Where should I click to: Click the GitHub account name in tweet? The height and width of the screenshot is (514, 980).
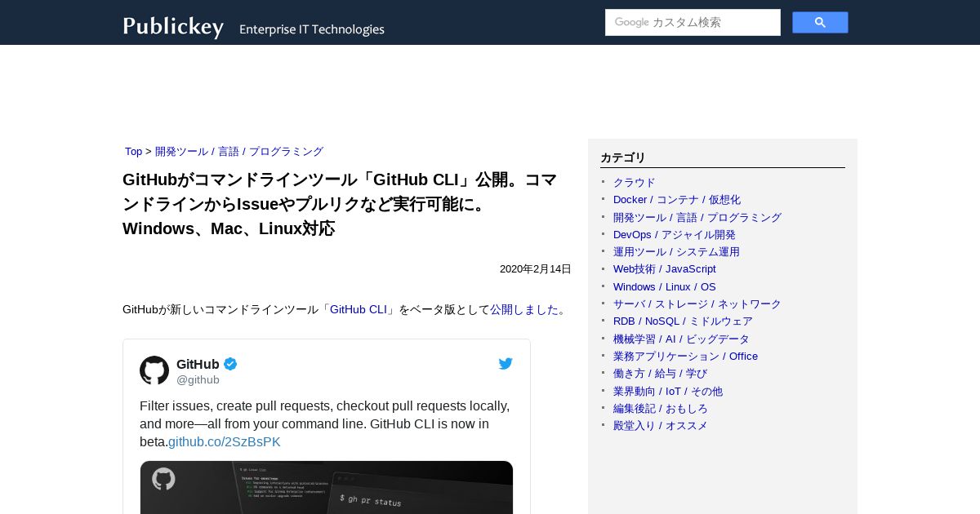(198, 364)
